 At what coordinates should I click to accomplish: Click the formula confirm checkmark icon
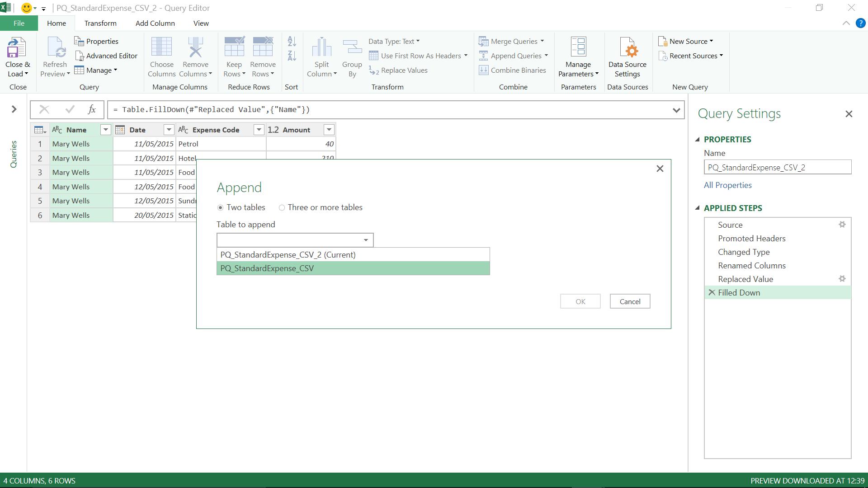coord(70,109)
